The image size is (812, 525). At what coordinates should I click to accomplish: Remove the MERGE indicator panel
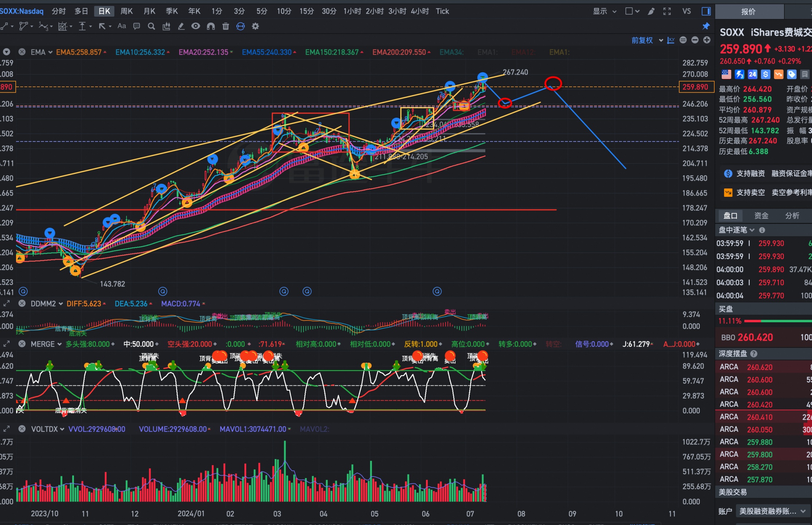pos(22,344)
